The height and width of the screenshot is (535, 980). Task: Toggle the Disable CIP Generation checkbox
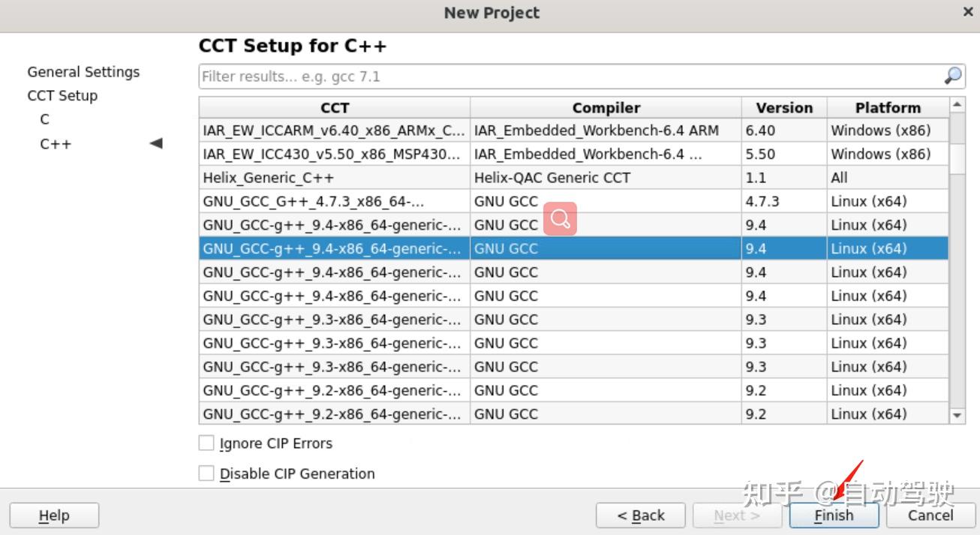point(206,473)
